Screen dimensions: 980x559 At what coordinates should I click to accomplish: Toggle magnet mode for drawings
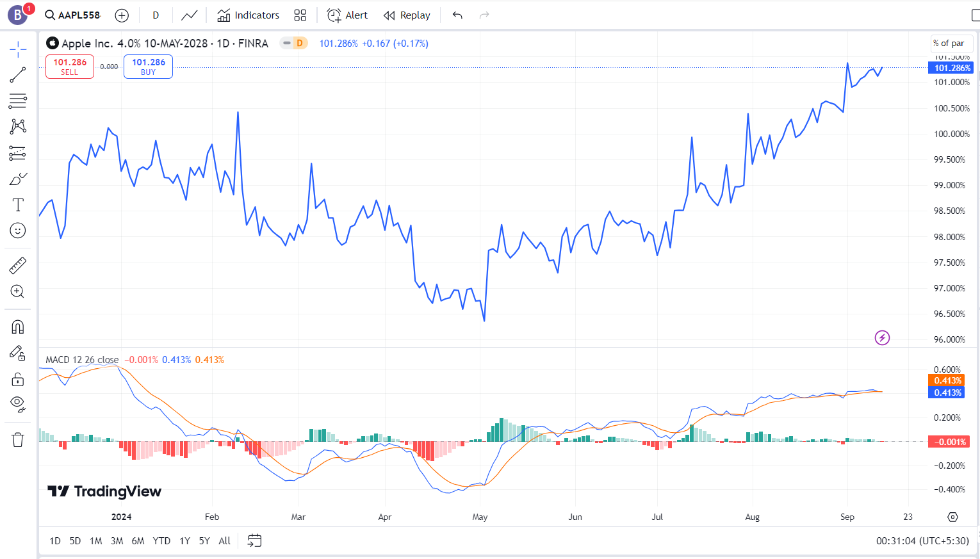[x=18, y=327]
